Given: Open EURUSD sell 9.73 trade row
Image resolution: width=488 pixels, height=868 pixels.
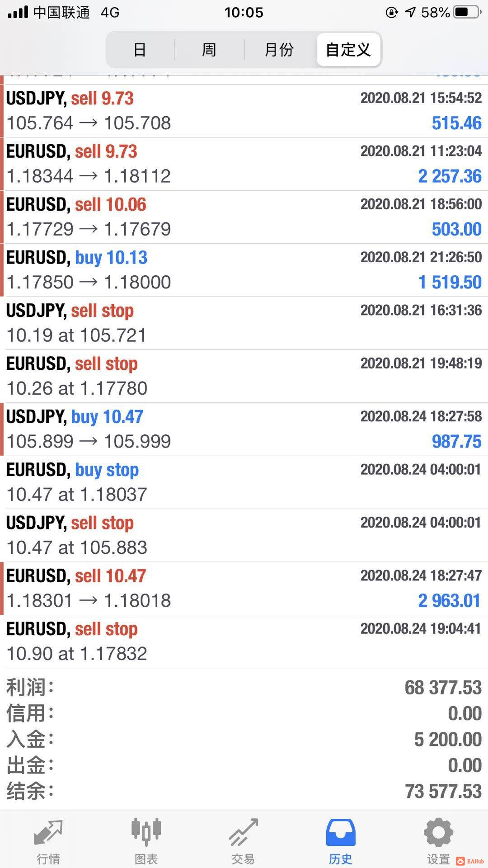Looking at the screenshot, I should [244, 164].
